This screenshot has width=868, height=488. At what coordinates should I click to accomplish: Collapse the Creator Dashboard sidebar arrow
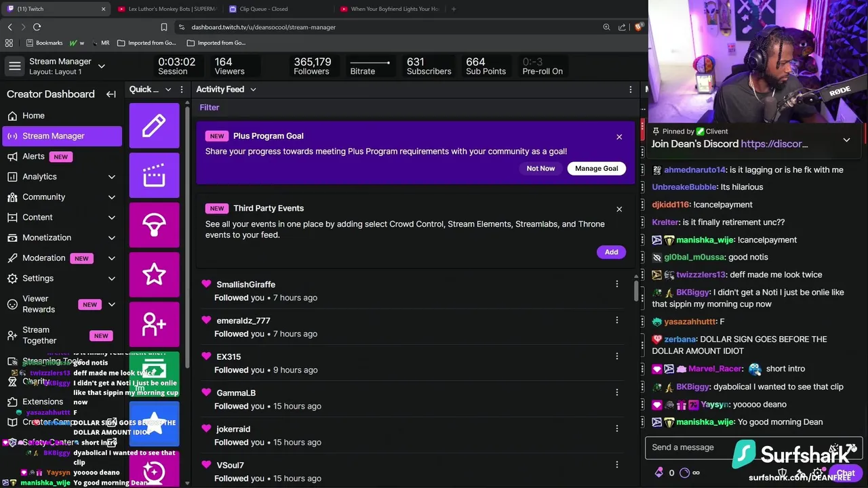[111, 94]
